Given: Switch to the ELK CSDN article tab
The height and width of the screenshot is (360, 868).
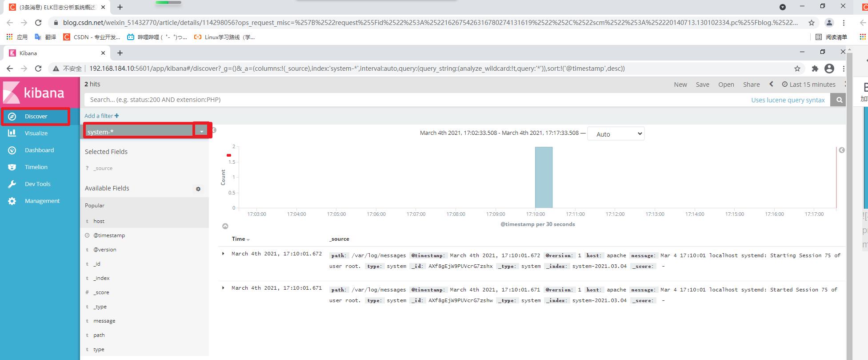Looking at the screenshot, I should tap(56, 7).
